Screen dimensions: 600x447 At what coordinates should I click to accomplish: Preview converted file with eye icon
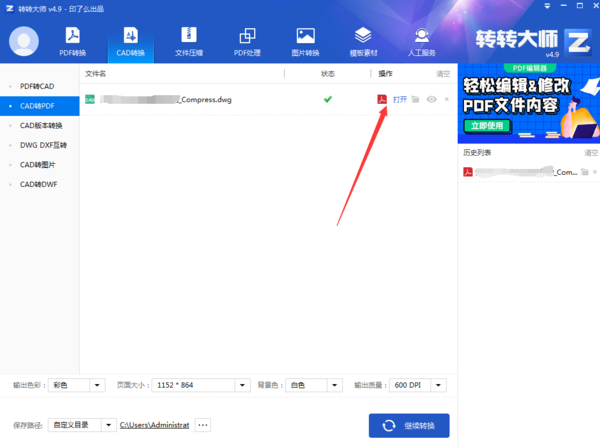click(431, 100)
